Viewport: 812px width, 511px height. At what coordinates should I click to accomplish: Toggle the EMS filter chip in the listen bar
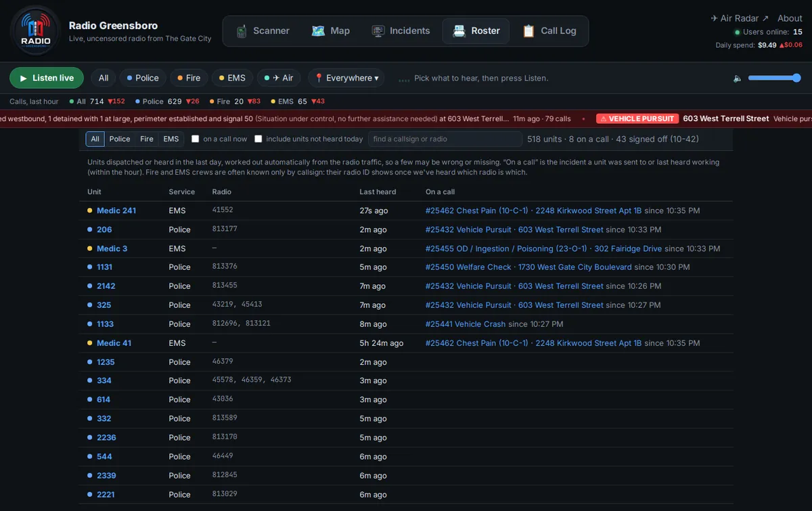(232, 78)
